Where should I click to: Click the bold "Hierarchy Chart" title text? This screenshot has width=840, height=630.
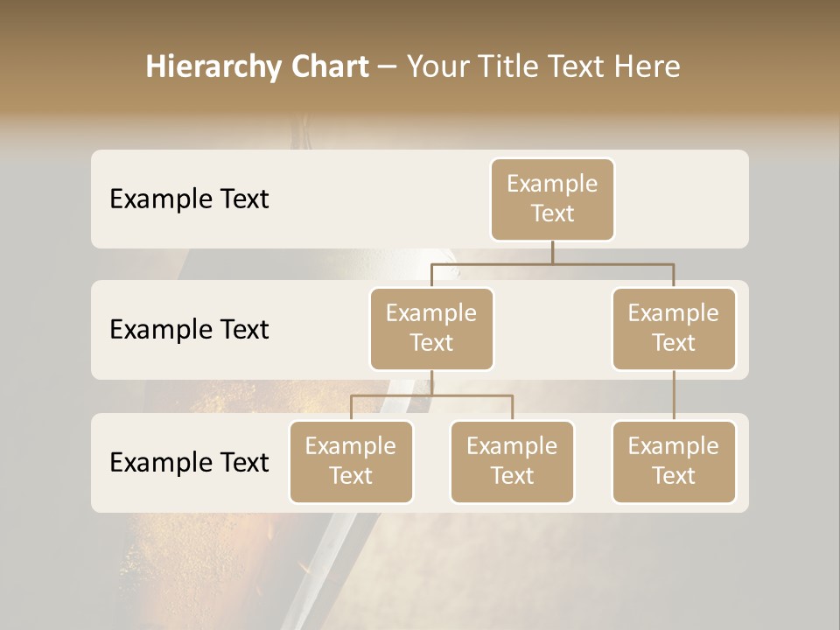pyautogui.click(x=256, y=66)
